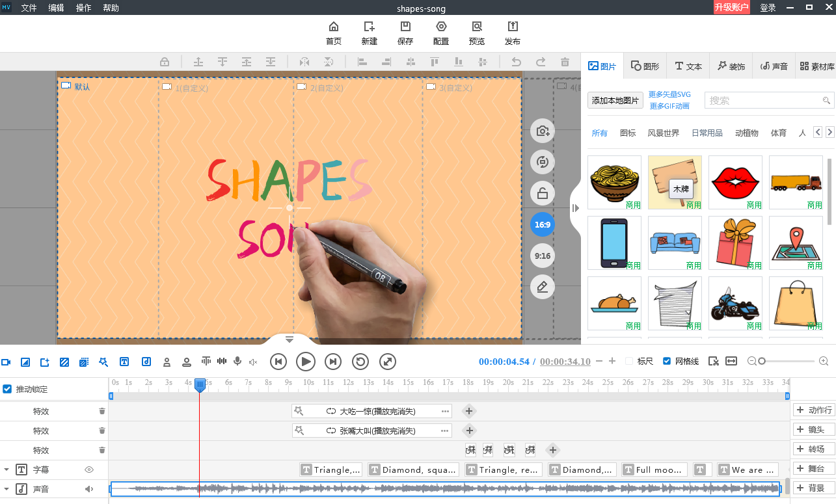Open the 文件 menu
This screenshot has width=836, height=504.
pyautogui.click(x=29, y=8)
